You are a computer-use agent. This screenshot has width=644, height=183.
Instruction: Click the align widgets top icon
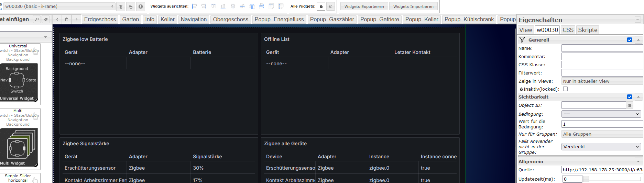[x=214, y=6]
